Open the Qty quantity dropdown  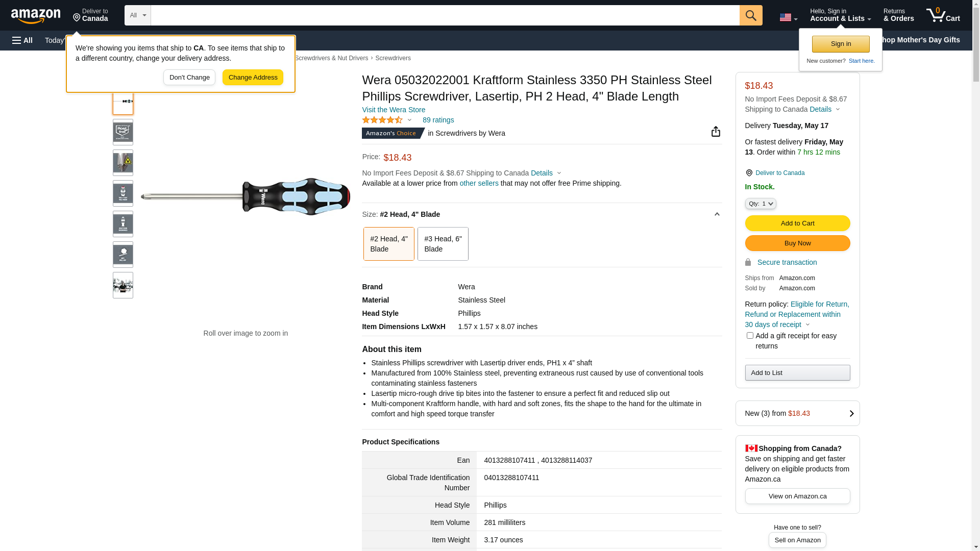point(761,204)
